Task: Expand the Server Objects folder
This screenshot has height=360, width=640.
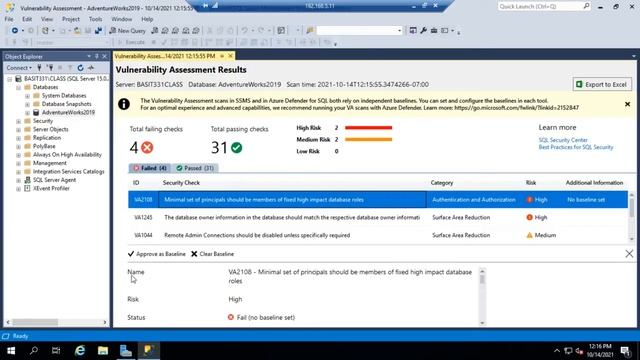Action: 18,129
